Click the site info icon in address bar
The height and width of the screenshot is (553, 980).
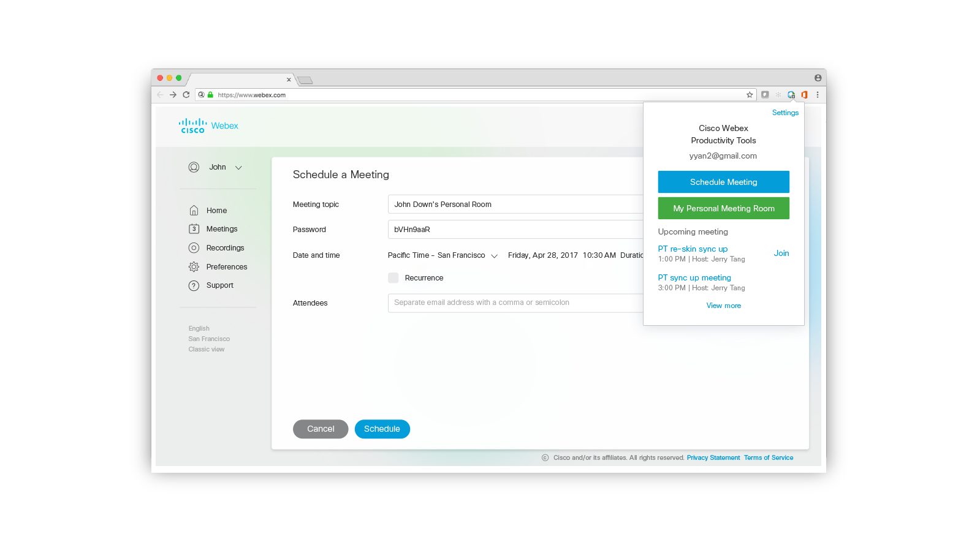click(201, 95)
